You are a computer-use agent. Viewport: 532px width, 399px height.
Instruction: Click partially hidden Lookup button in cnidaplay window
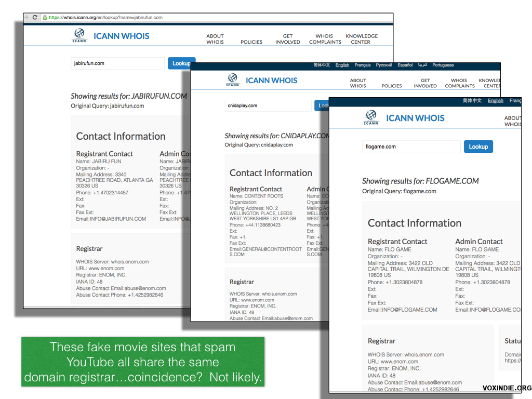click(x=322, y=105)
